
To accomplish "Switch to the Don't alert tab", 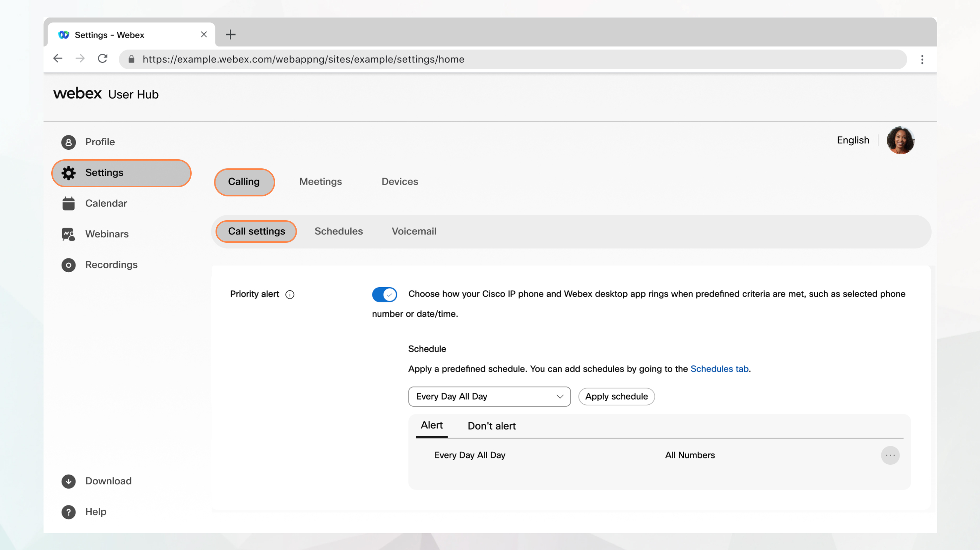I will click(491, 425).
